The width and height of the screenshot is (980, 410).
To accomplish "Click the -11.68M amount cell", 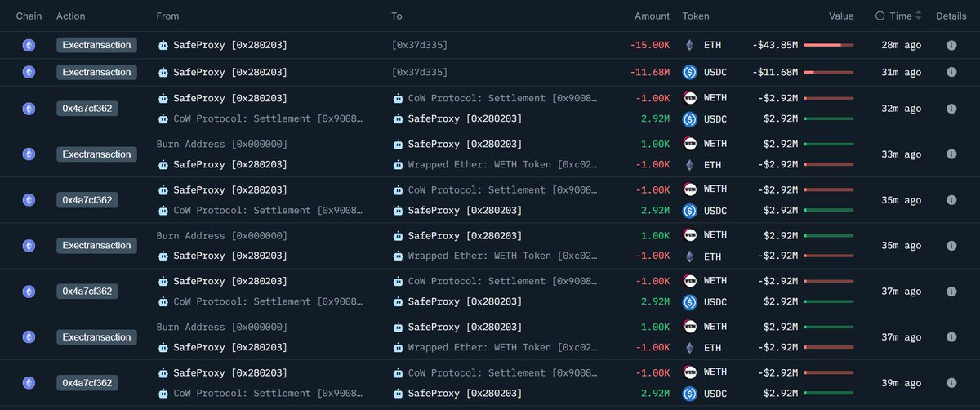I will click(650, 72).
